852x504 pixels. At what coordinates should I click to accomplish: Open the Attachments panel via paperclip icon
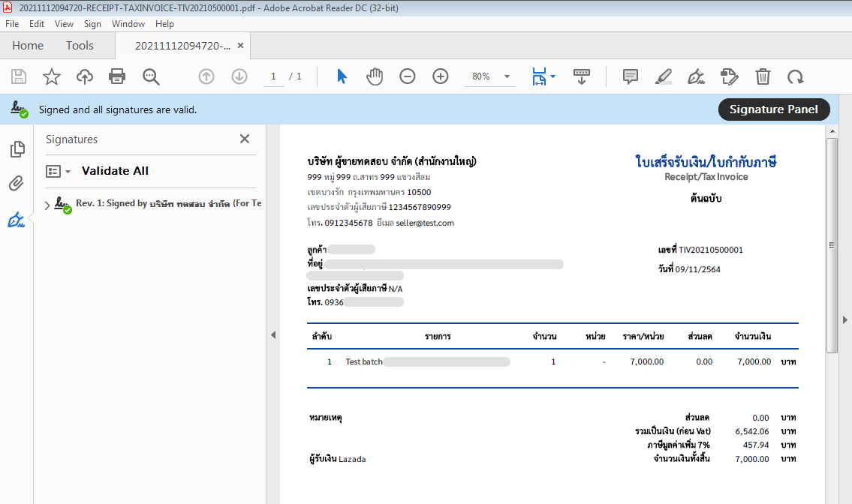(x=17, y=183)
